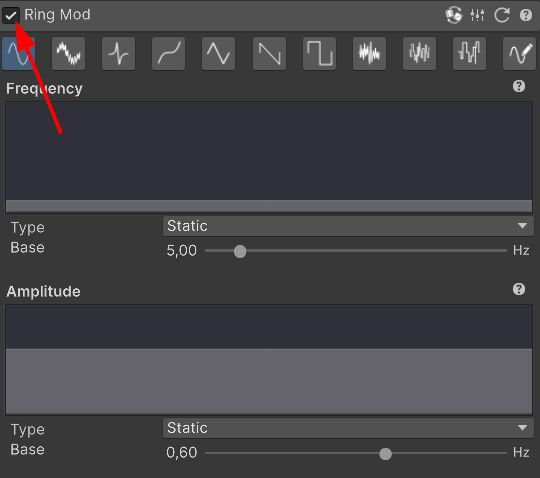Screen dimensions: 540x478
Task: Click the Amplitude Base value 0,60
Action: pos(181,453)
